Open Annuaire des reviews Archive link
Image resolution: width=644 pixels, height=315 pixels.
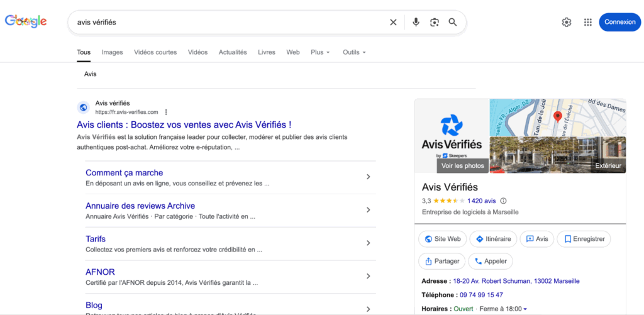[140, 206]
